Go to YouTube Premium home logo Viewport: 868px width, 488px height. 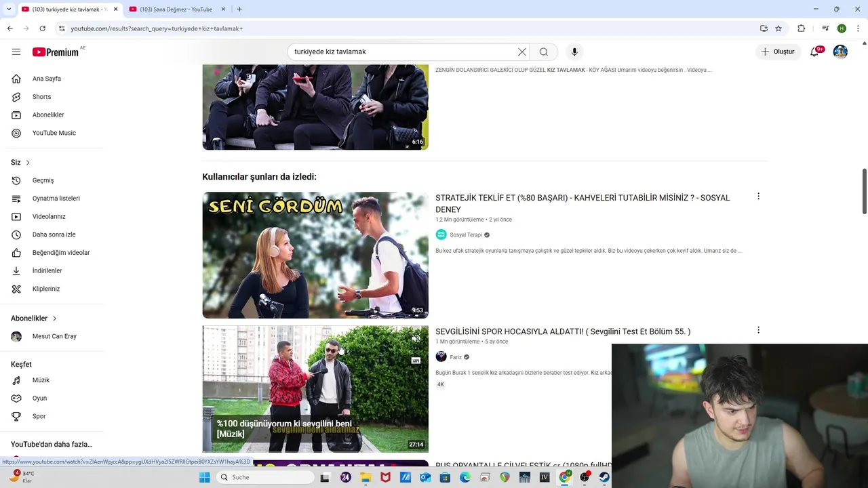pos(56,52)
